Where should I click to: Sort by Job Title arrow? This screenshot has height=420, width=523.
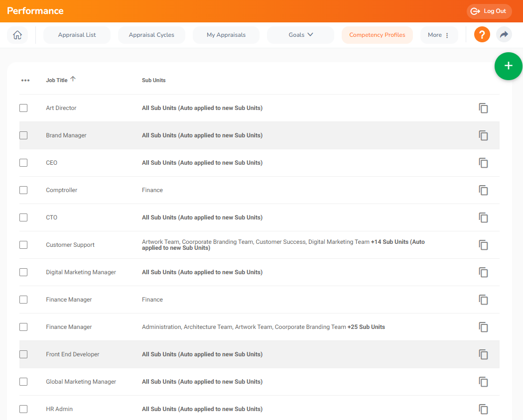pyautogui.click(x=73, y=79)
